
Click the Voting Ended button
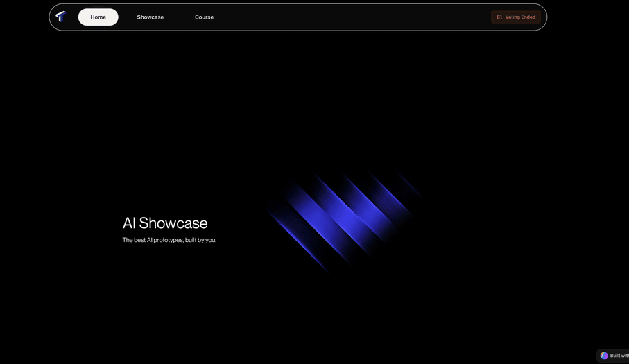pos(516,17)
